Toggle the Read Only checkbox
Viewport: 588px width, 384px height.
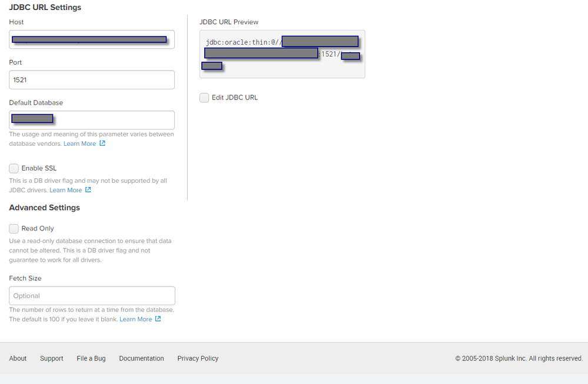point(14,229)
